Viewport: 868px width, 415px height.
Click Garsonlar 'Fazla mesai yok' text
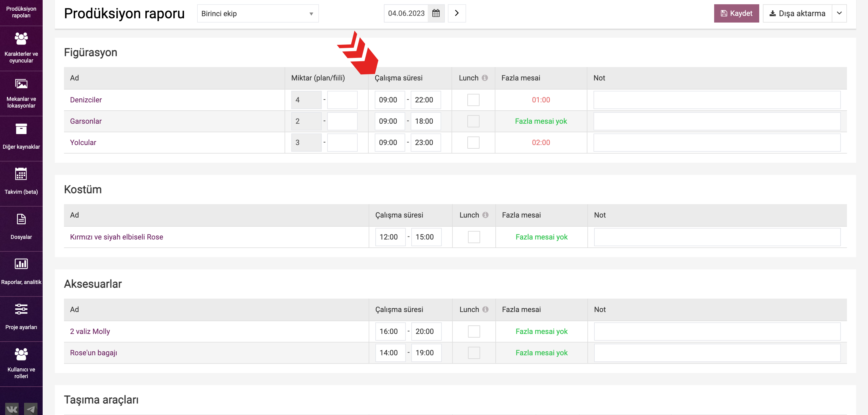coord(541,121)
